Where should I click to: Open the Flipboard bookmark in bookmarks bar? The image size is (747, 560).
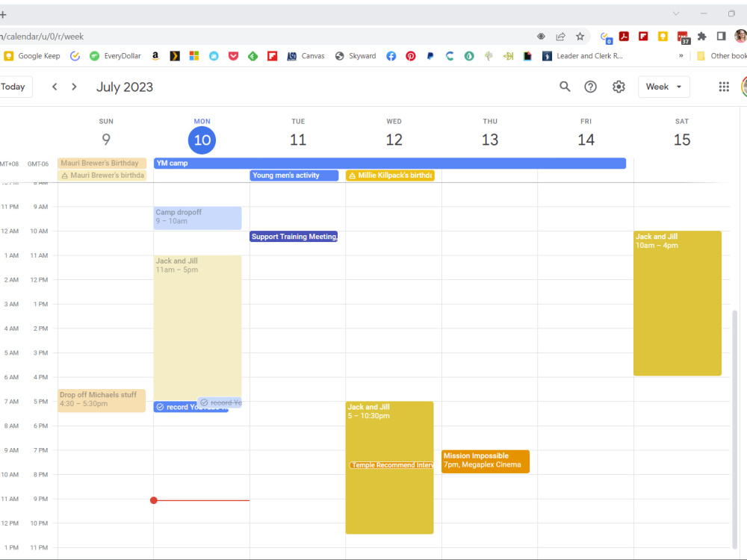point(272,56)
